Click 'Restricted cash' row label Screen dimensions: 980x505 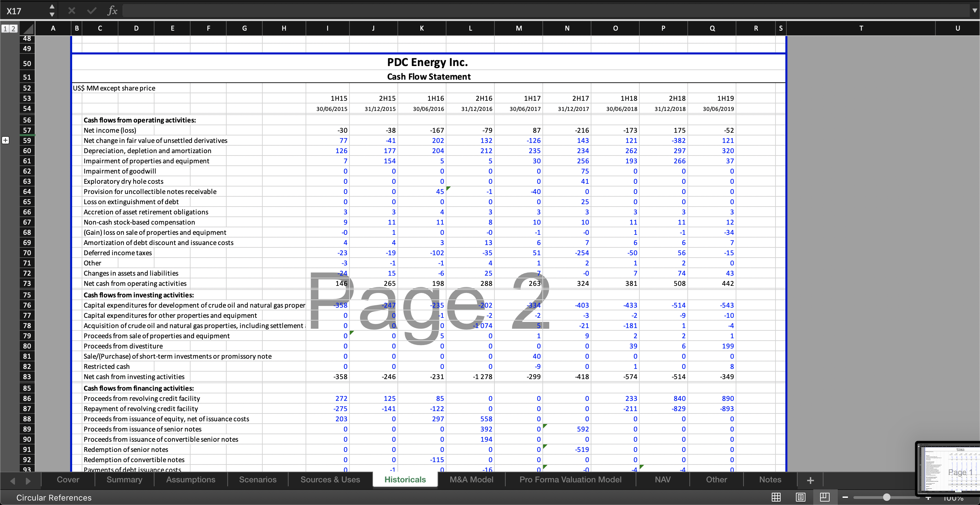click(x=107, y=366)
